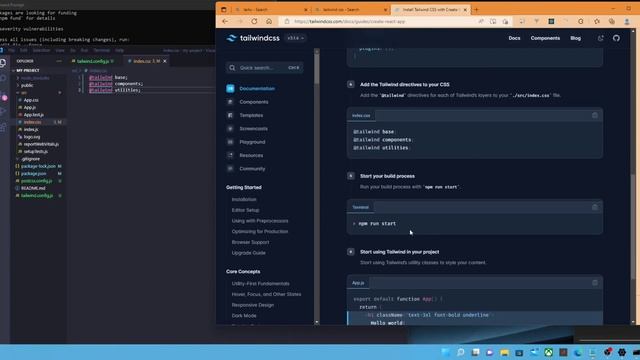Open Optimizing for Production link
640x360 pixels.
[260, 231]
